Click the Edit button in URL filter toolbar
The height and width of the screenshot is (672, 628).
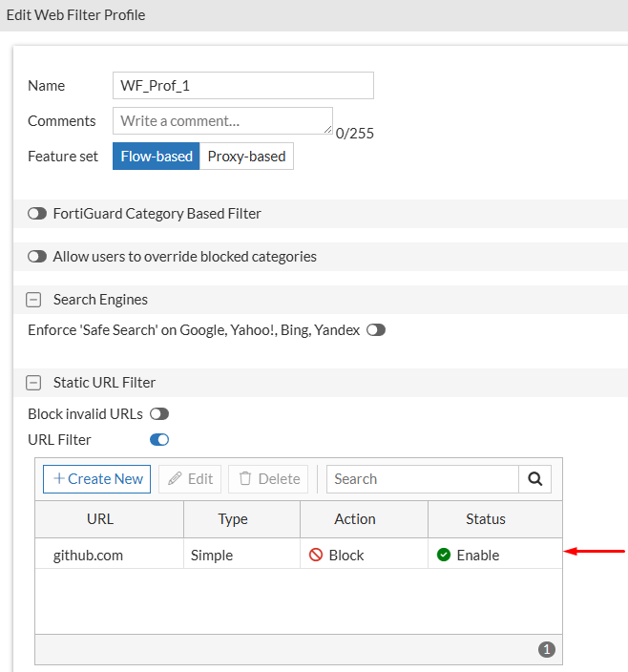[190, 479]
